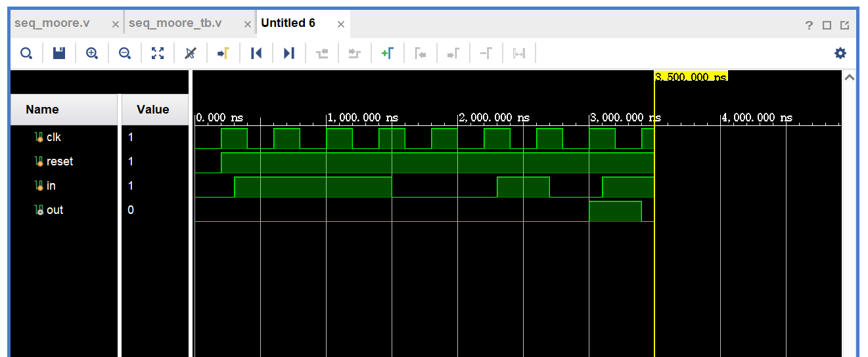The width and height of the screenshot is (868, 357).
Task: Select the out signal in Name column
Action: point(55,210)
